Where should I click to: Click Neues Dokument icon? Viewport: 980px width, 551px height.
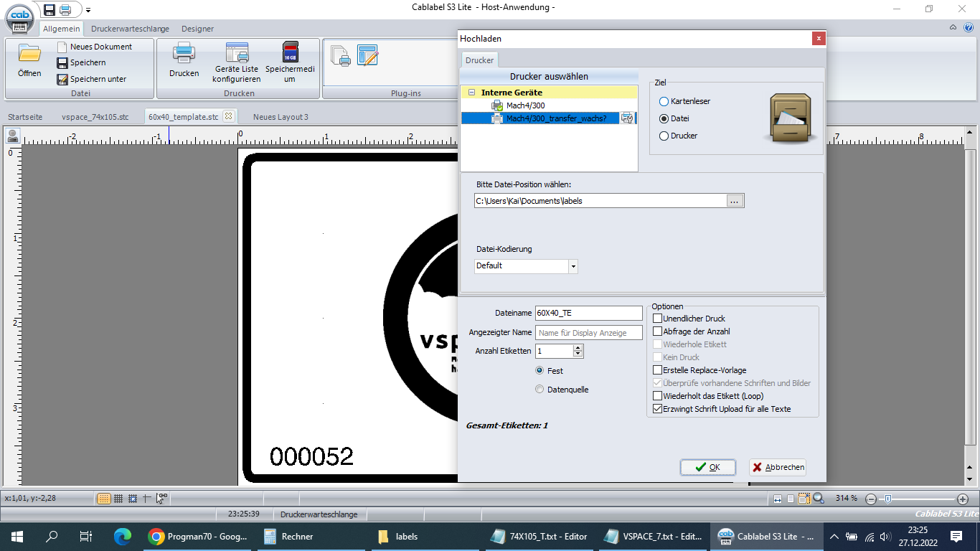62,47
